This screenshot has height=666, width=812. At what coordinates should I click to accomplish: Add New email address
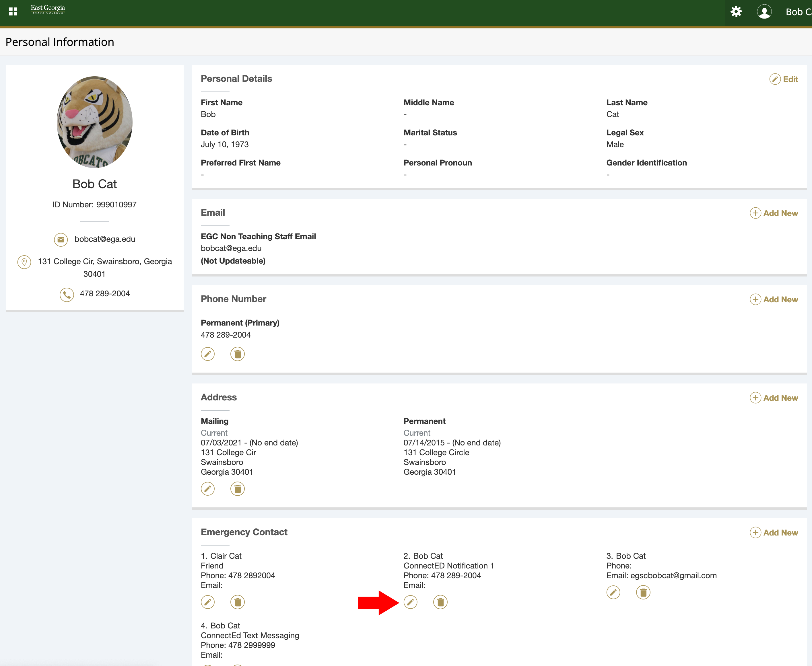[x=774, y=213]
